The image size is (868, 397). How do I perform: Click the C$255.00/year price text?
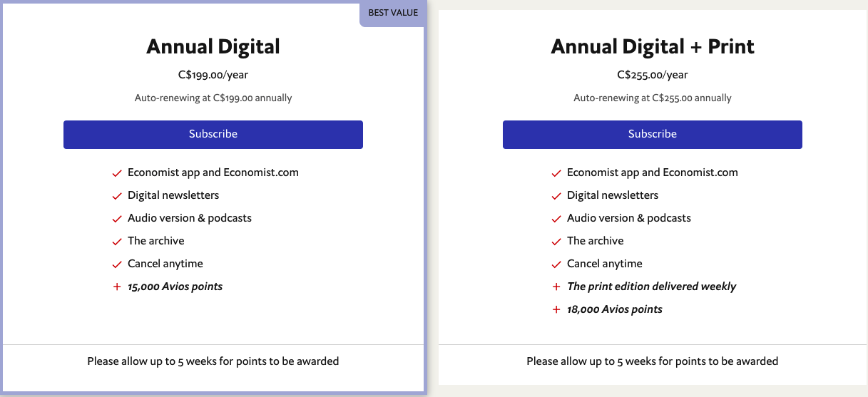[x=652, y=75]
